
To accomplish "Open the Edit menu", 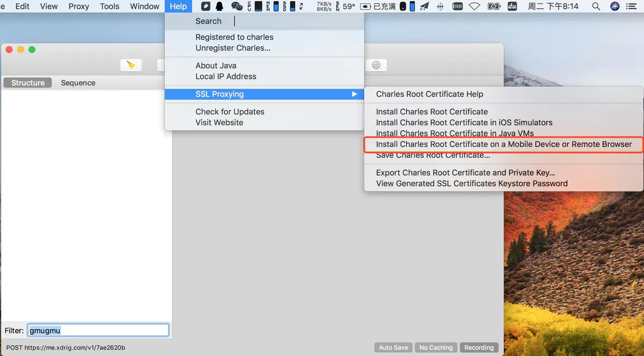I will 23,6.
